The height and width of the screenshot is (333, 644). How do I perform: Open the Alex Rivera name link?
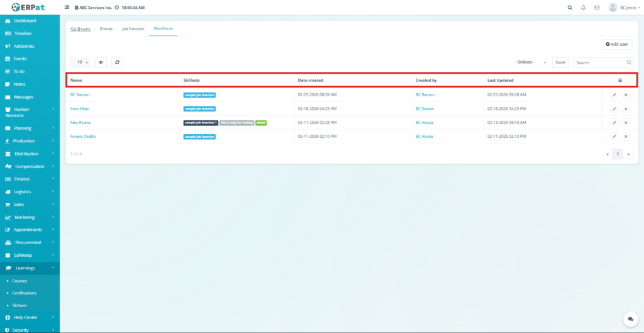click(80, 122)
